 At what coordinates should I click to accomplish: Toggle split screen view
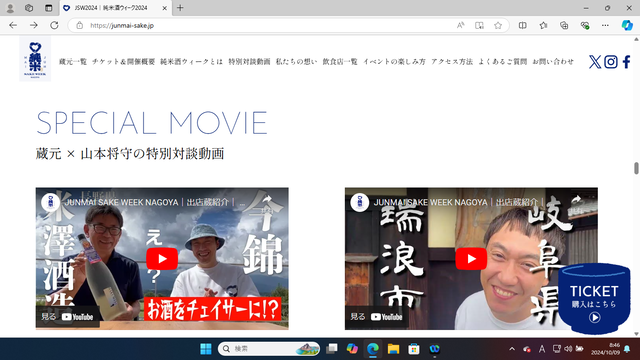pyautogui.click(x=522, y=25)
